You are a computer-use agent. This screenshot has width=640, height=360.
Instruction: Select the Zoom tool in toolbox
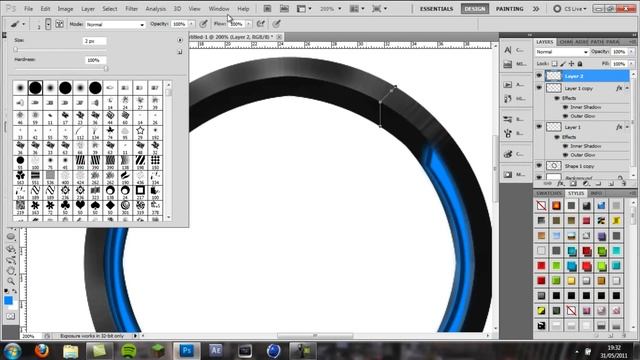11,281
